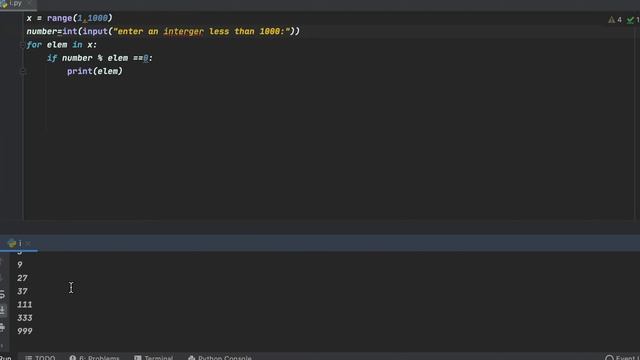Click the print icon in run toolbar
640x360 pixels.
coord(2,327)
